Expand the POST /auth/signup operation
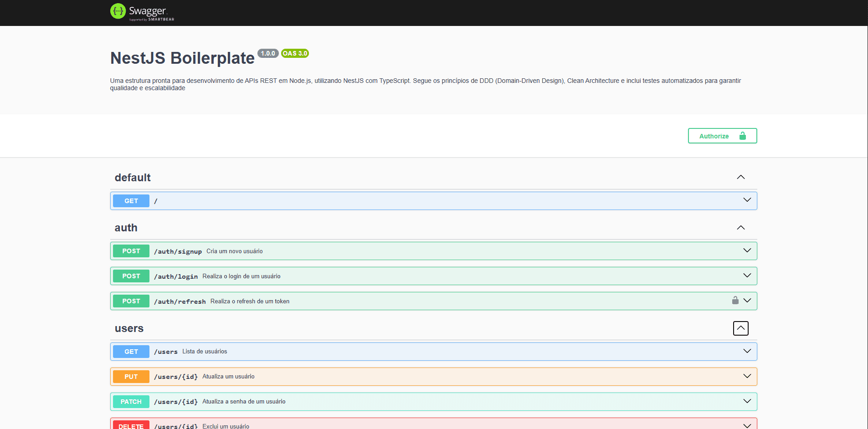This screenshot has height=429, width=868. (746, 250)
